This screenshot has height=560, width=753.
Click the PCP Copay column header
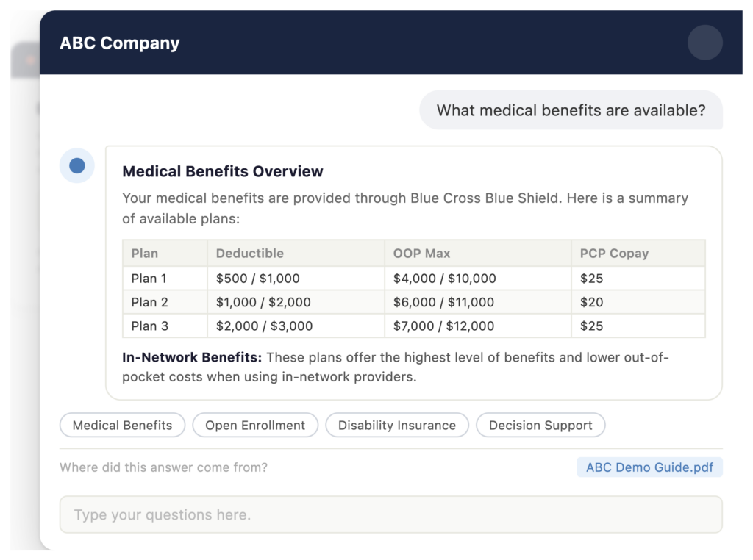click(614, 253)
